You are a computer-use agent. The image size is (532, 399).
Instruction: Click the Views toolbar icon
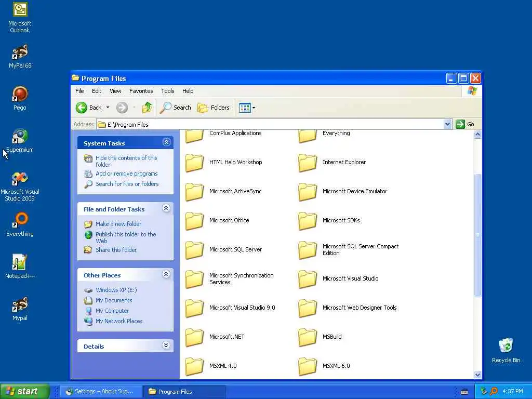[245, 108]
